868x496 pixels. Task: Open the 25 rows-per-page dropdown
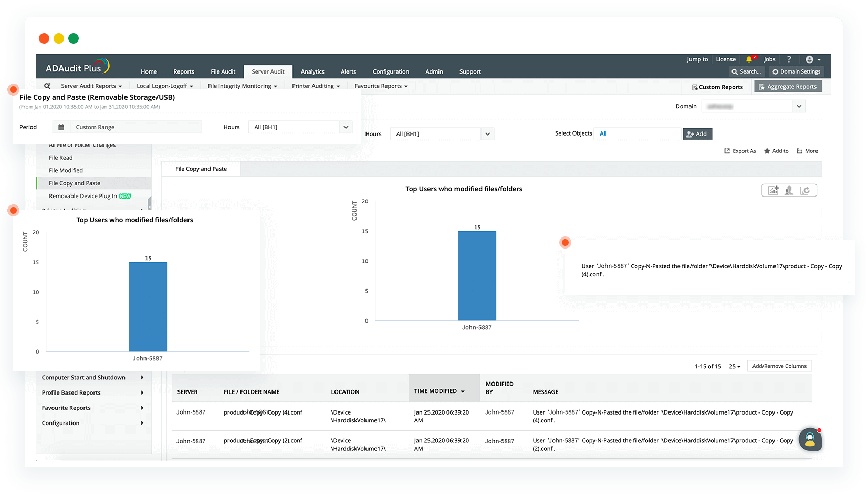point(735,366)
